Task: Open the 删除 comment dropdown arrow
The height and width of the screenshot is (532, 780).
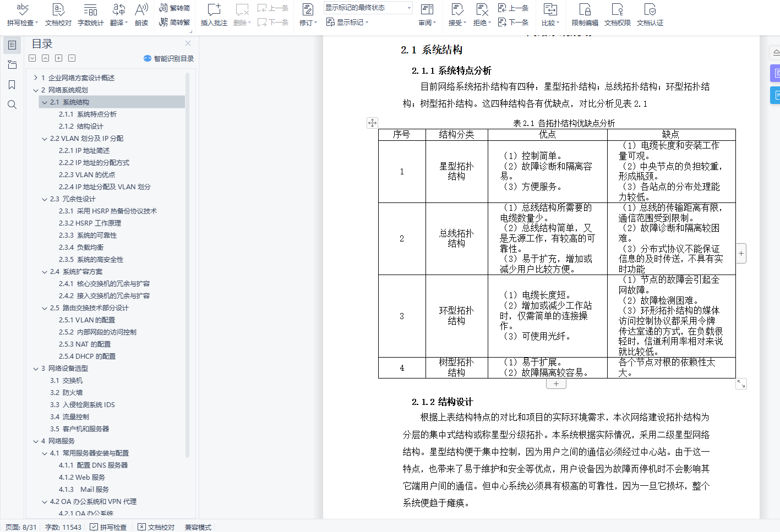Action: coord(250,23)
